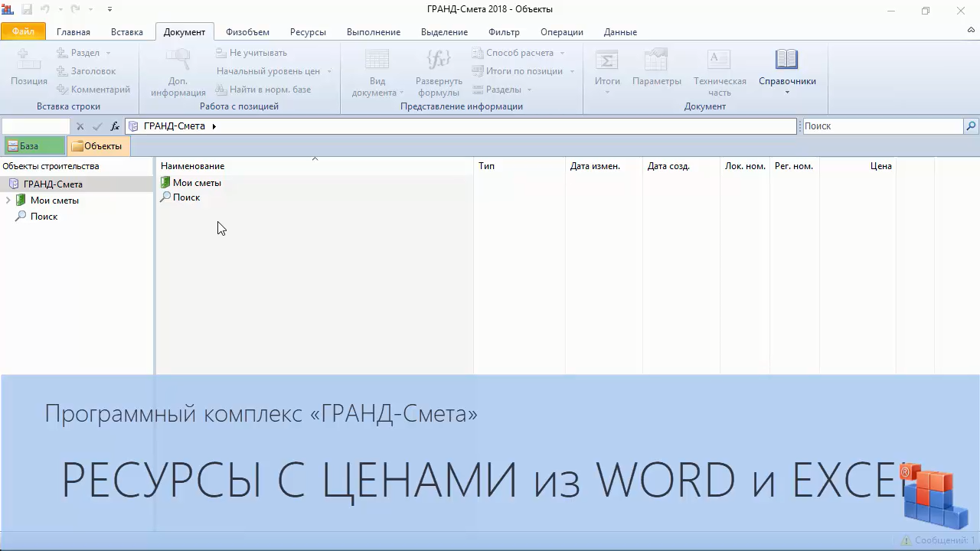980x551 pixels.
Task: Switch to the Фильтр ribbon tab
Action: point(504,32)
